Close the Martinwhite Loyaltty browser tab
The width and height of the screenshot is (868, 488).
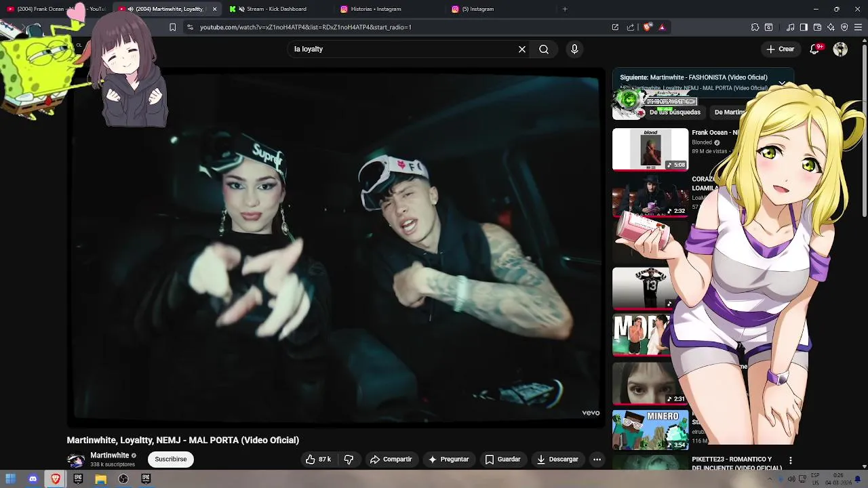click(x=214, y=9)
